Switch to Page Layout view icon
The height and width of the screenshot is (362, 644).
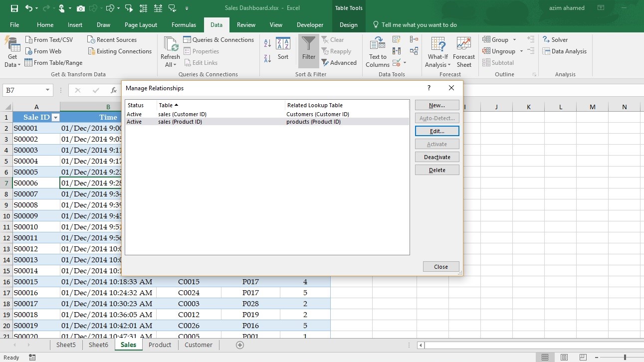tap(564, 357)
